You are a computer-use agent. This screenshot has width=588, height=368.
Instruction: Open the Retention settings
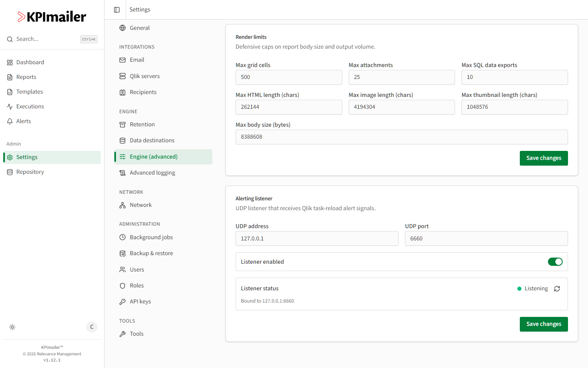(163, 125)
